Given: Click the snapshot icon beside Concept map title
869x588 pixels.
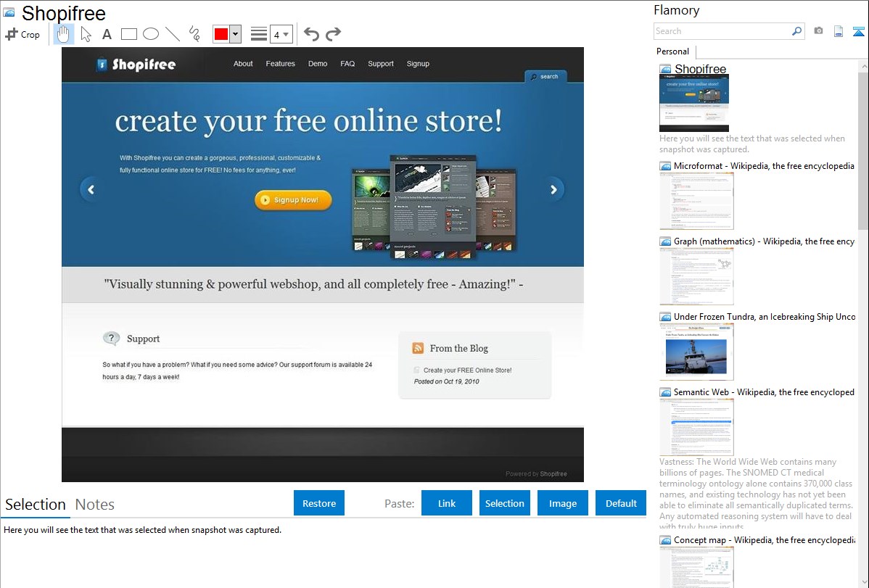Looking at the screenshot, I should [665, 540].
